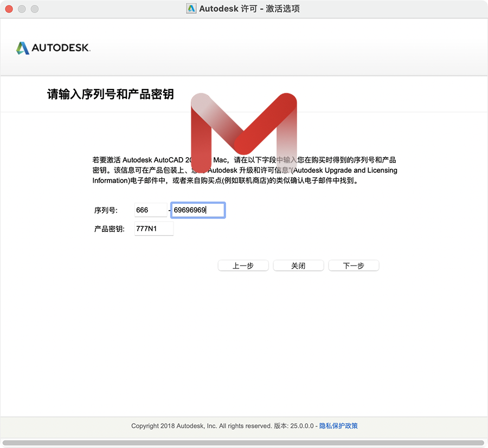Open the 隐私保护政策 link
This screenshot has width=488, height=448.
point(338,426)
